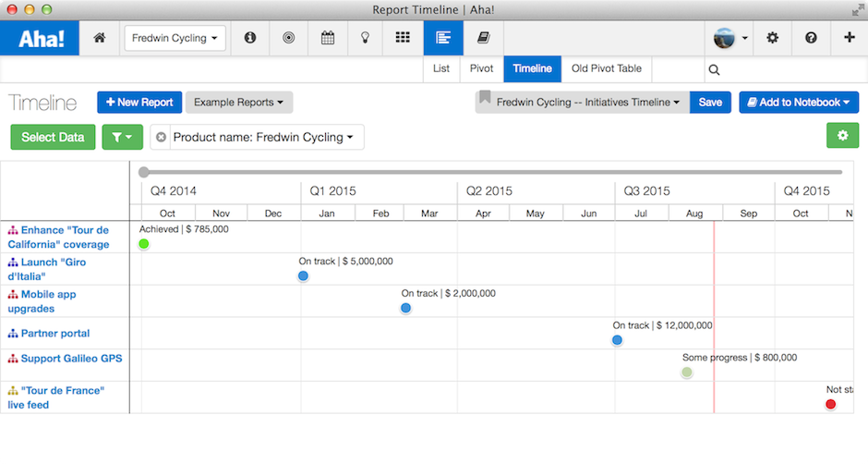The width and height of the screenshot is (868, 464).
Task: Open the Launch "Giro d'Italia" link
Action: [x=47, y=269]
